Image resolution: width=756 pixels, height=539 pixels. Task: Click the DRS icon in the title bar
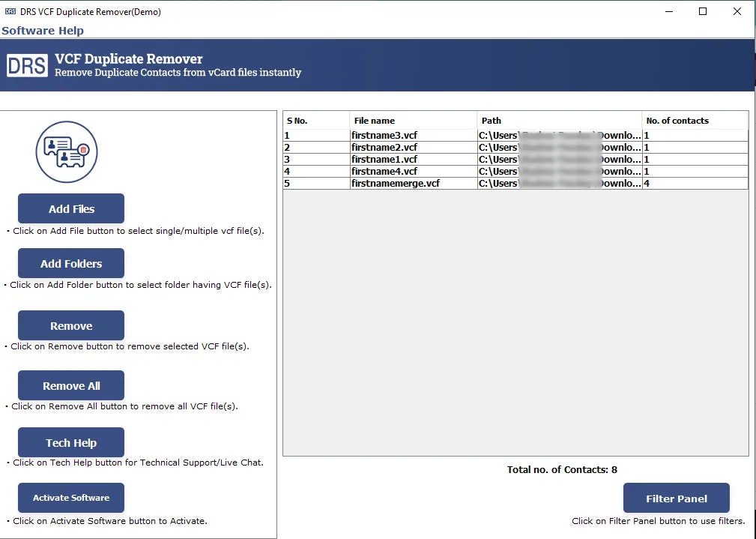click(x=9, y=11)
